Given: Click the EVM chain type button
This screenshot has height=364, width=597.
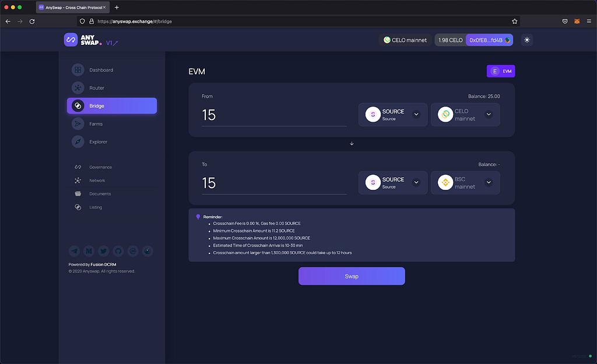Looking at the screenshot, I should tap(501, 71).
